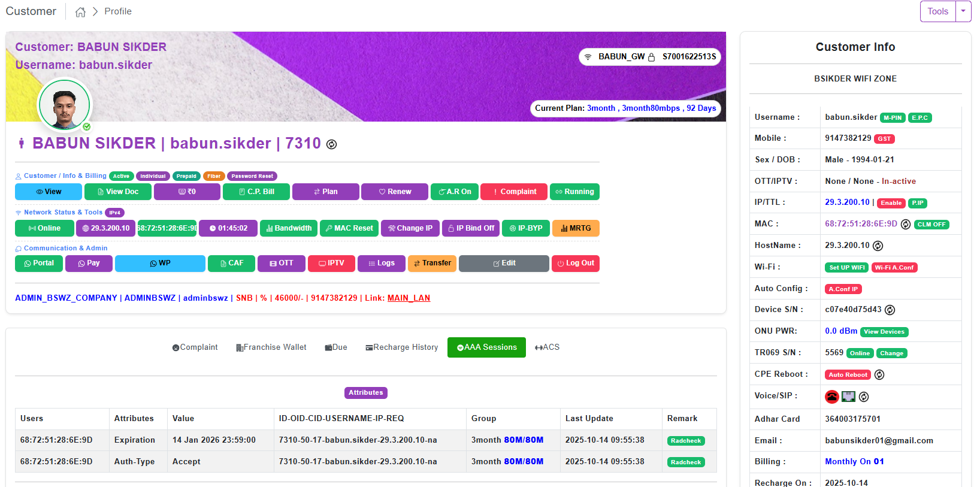The width and height of the screenshot is (980, 487).
Task: Click the customer profile photo
Action: 65,105
